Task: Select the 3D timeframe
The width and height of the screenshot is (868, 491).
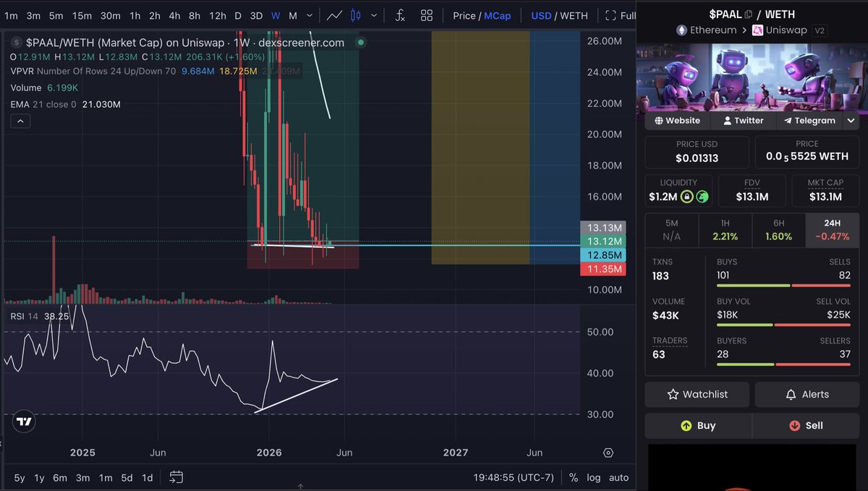Action: [x=256, y=15]
